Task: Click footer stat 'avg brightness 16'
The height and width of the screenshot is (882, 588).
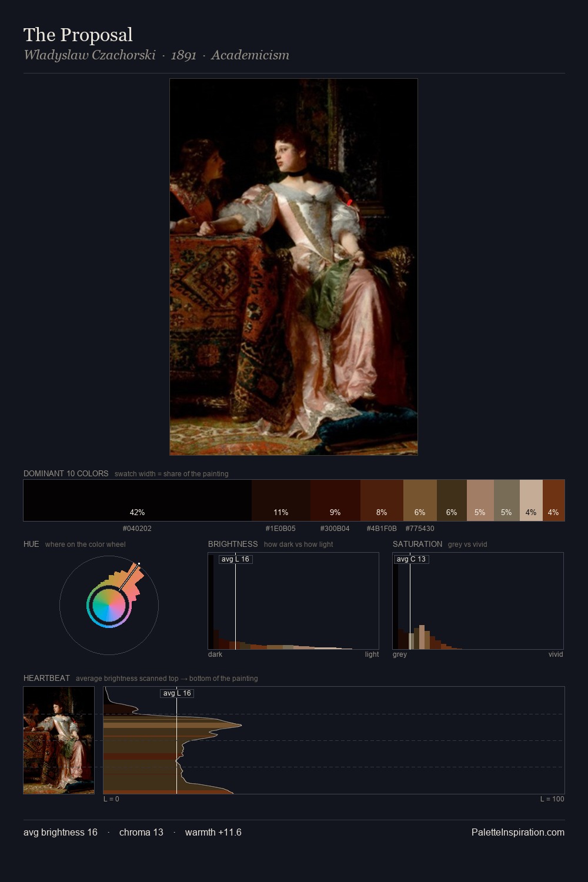Action: click(x=61, y=833)
